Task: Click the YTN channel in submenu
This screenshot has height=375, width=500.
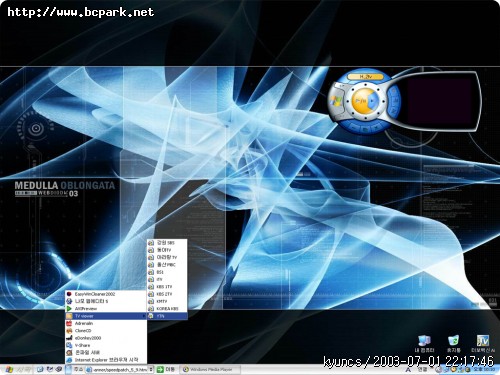Action: (x=167, y=316)
